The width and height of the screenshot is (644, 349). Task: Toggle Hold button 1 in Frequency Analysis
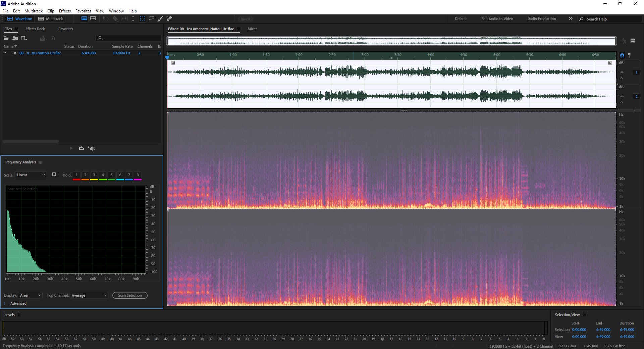coord(76,175)
